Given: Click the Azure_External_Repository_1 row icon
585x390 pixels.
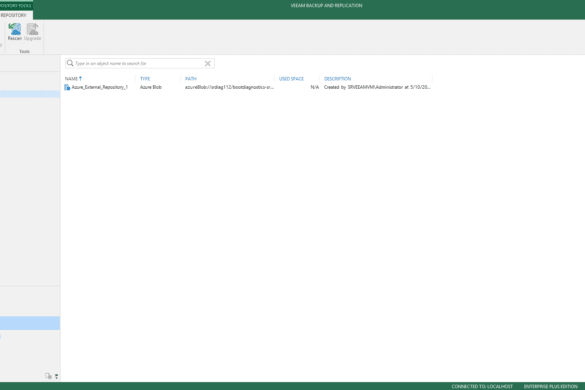Looking at the screenshot, I should tap(67, 87).
